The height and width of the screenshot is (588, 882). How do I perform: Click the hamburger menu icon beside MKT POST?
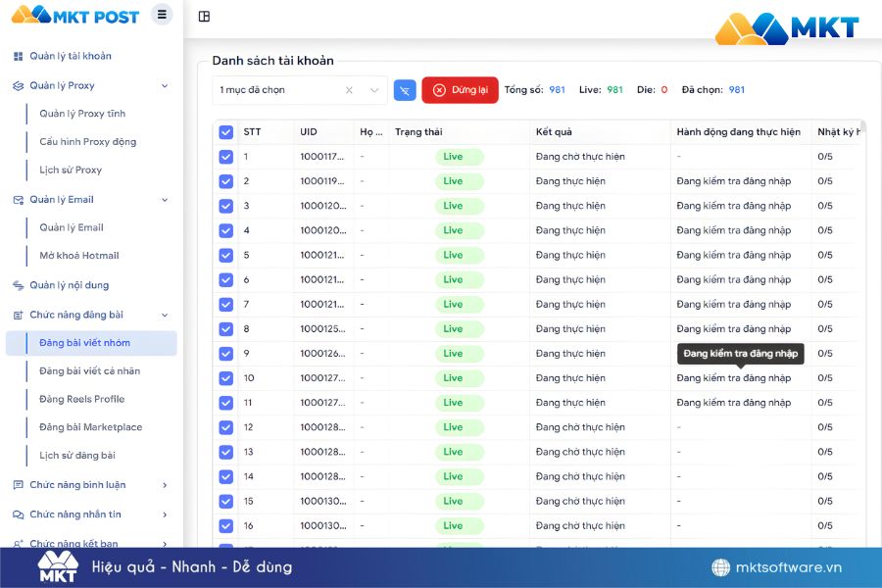pos(162,15)
